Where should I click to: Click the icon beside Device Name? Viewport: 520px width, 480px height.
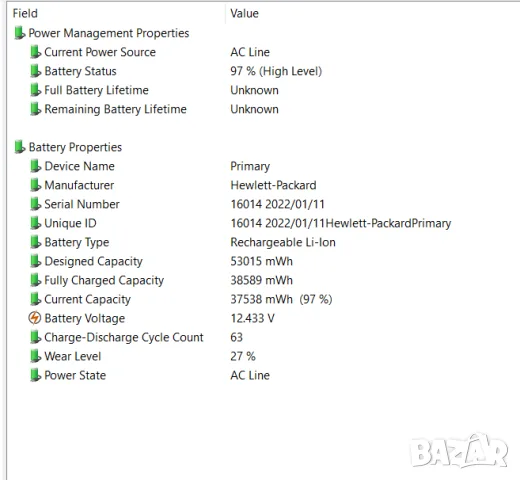(35, 166)
